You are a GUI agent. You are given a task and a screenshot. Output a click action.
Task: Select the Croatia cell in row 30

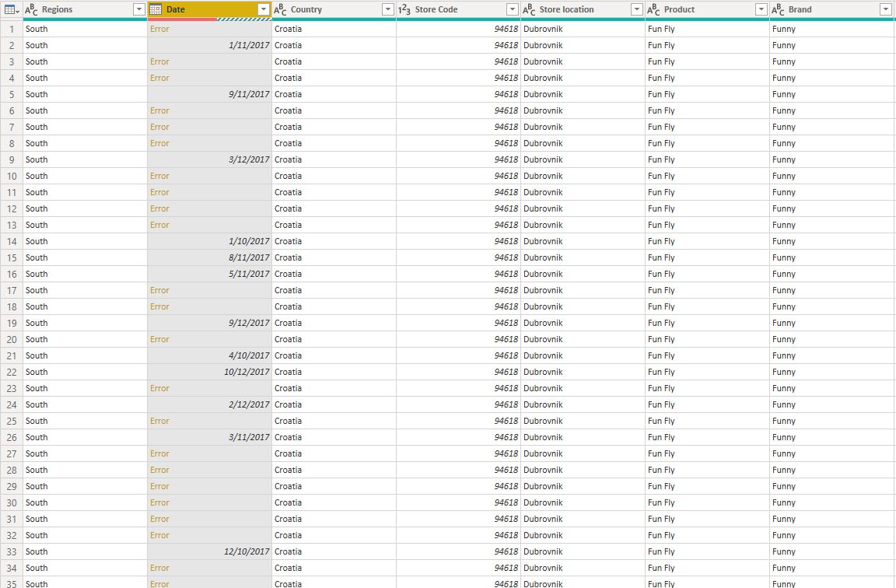(334, 503)
